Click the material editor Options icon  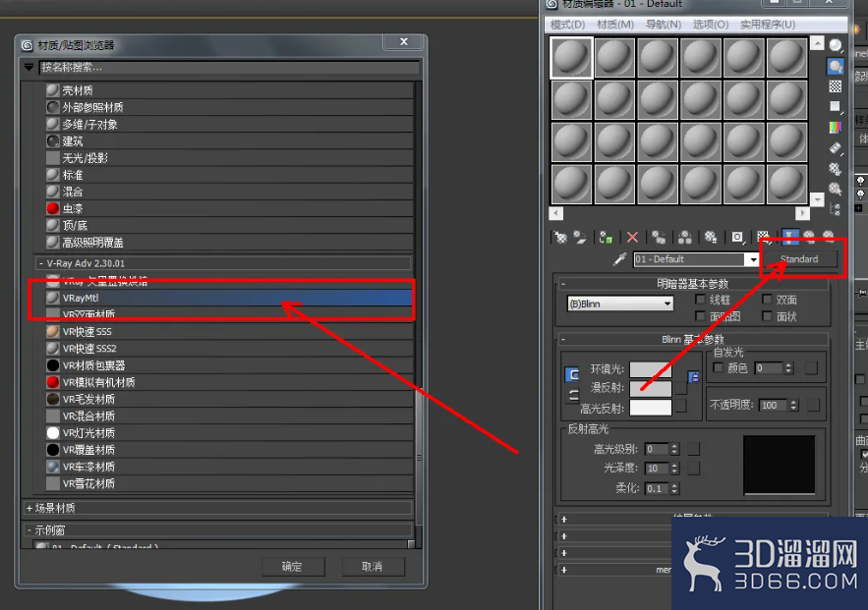(x=836, y=168)
